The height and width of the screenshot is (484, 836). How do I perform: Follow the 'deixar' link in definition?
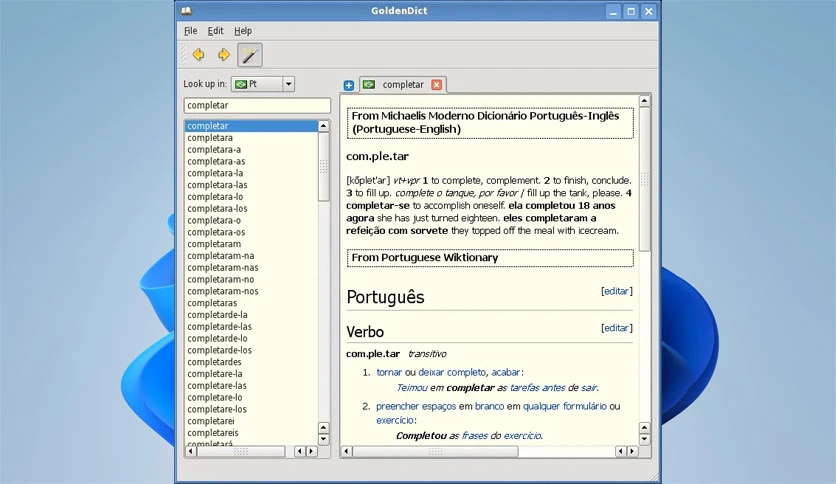pos(431,372)
